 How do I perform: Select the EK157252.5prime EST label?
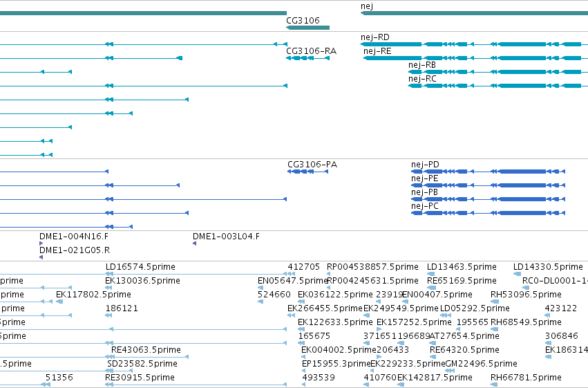[414, 322]
